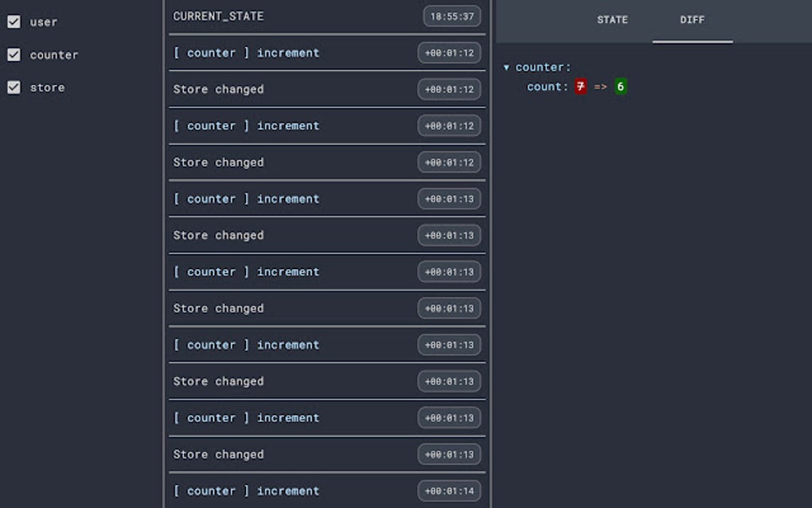Click the 18:55:37 timestamp badge

(x=451, y=16)
